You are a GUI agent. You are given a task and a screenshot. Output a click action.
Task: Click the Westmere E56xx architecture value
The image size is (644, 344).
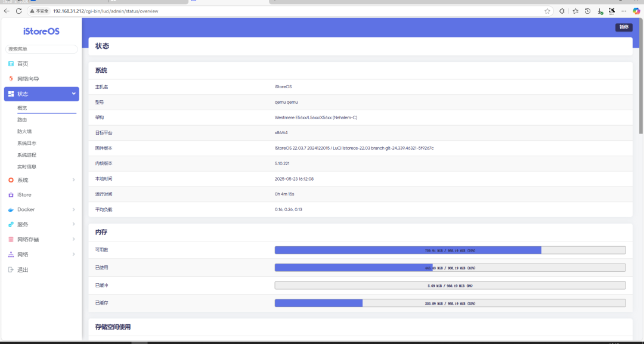coord(316,117)
